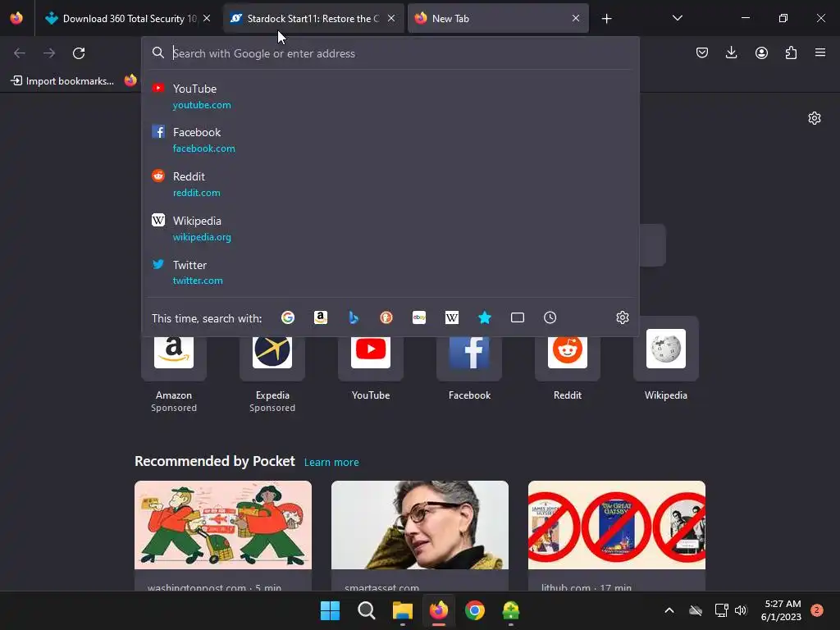This screenshot has height=630, width=840.
Task: Search bookmarks via the star icon
Action: click(485, 317)
